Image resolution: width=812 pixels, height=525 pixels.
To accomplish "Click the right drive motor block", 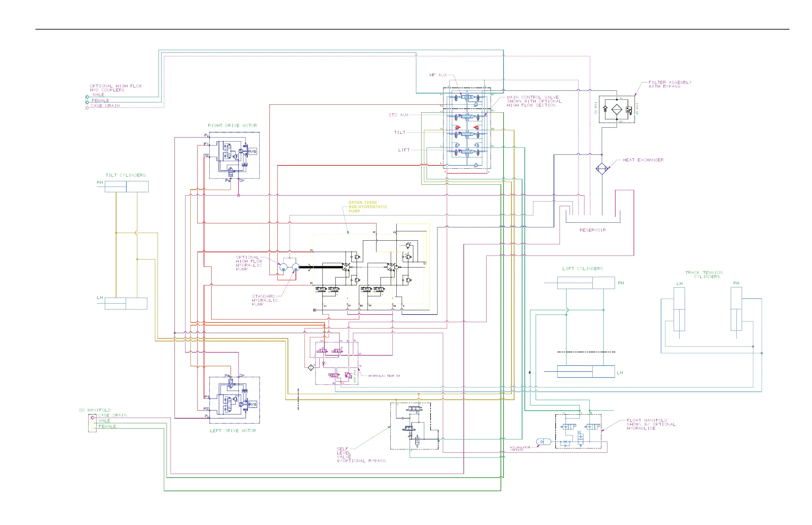I will (235, 155).
